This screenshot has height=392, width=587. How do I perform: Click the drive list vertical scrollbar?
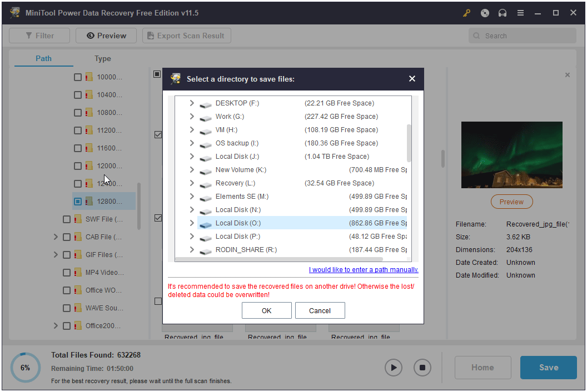click(x=409, y=143)
